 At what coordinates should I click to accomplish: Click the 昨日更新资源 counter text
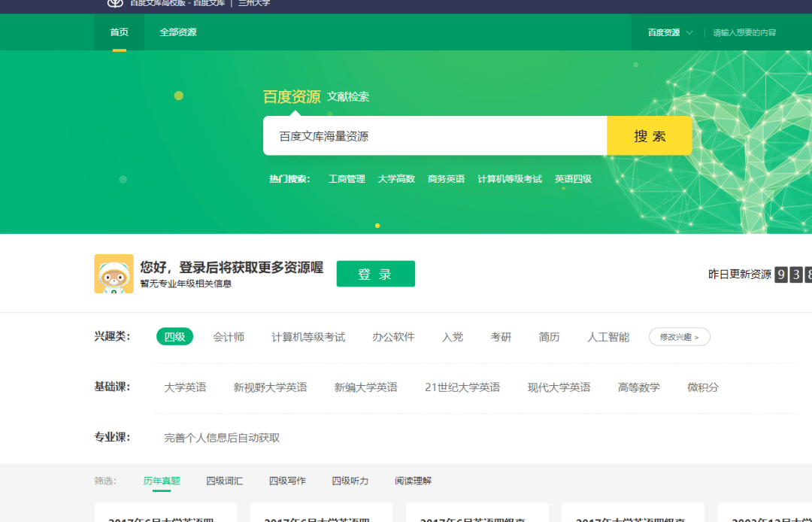(x=740, y=275)
